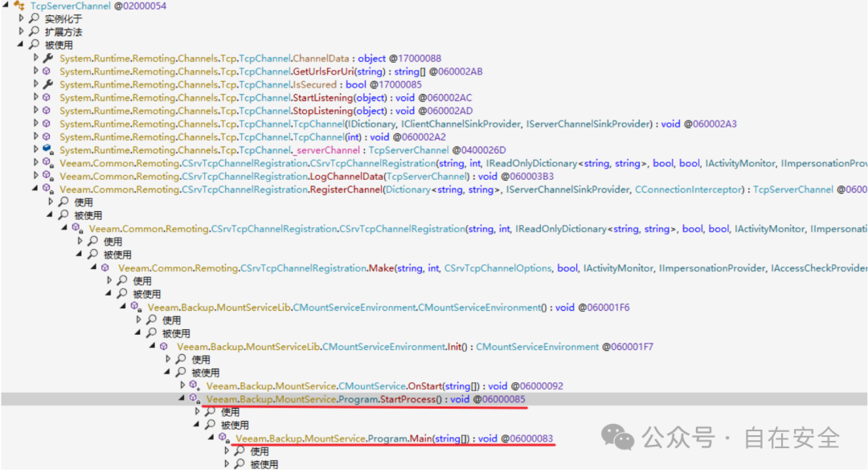Expand the LogChannelData(TcpServerChannel) row
Viewport: 868px width, 473px height.
click(36, 176)
